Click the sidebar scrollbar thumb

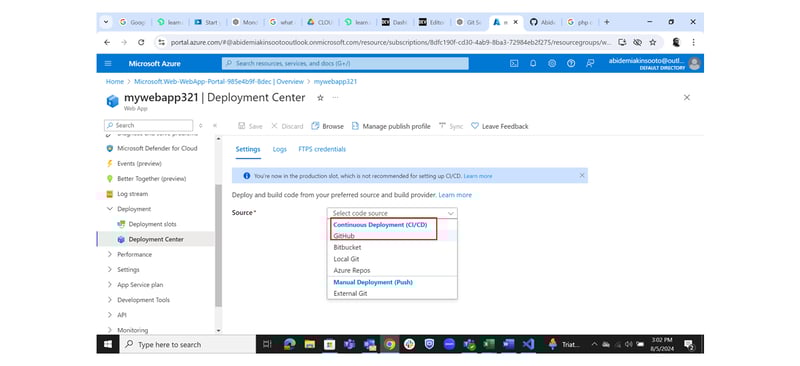(219, 245)
